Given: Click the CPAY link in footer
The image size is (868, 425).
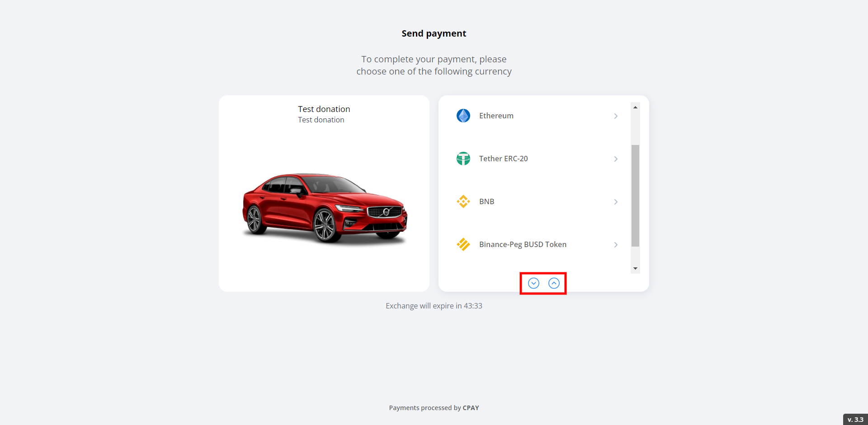Looking at the screenshot, I should point(471,408).
